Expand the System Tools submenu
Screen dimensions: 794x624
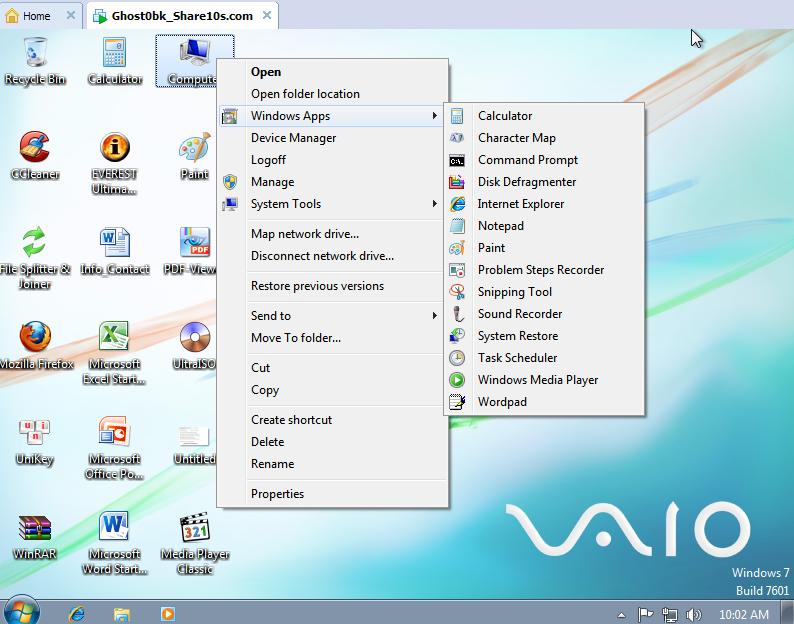[331, 204]
